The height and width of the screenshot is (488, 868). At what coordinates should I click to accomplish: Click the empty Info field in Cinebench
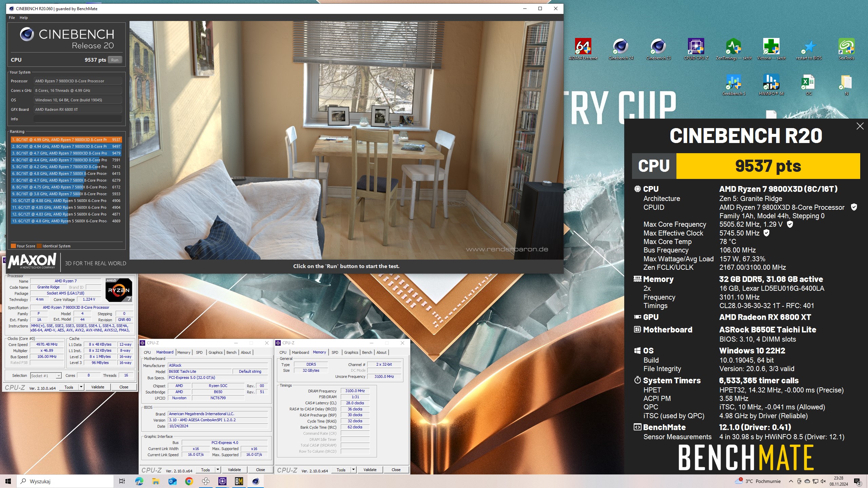click(78, 119)
